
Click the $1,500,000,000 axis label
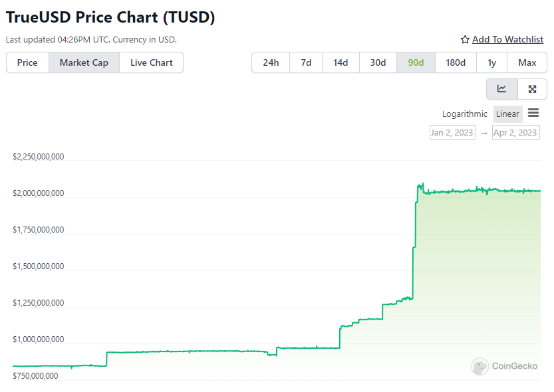(39, 266)
